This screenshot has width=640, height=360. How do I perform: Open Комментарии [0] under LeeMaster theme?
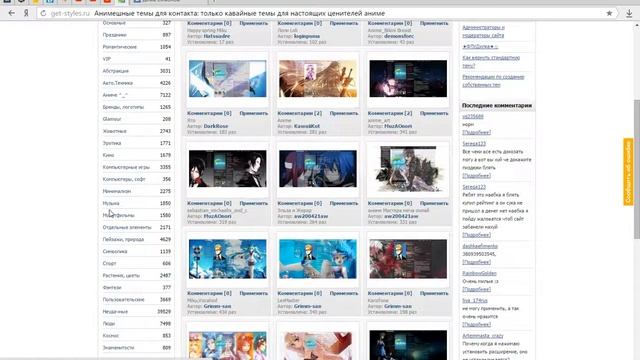point(300,293)
